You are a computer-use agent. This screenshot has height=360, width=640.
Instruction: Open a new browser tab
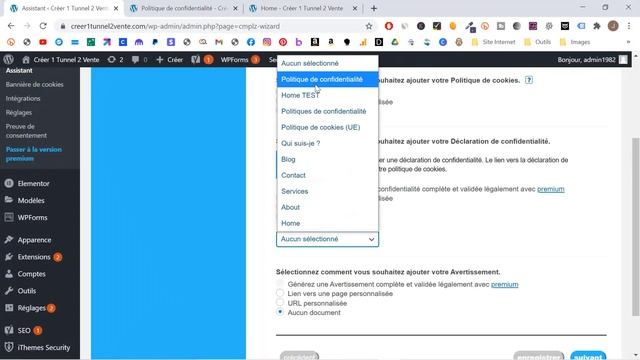(374, 8)
